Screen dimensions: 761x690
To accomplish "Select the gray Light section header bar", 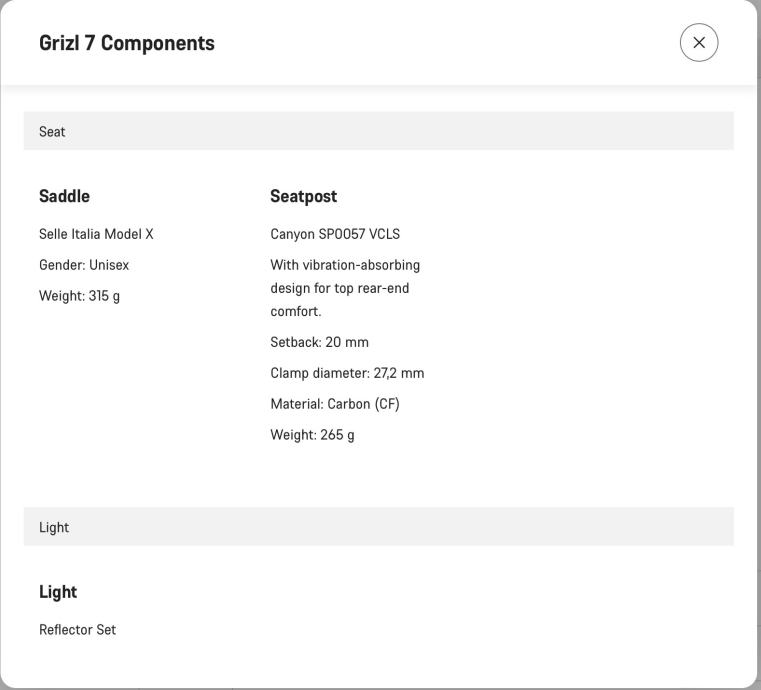I will coord(378,527).
